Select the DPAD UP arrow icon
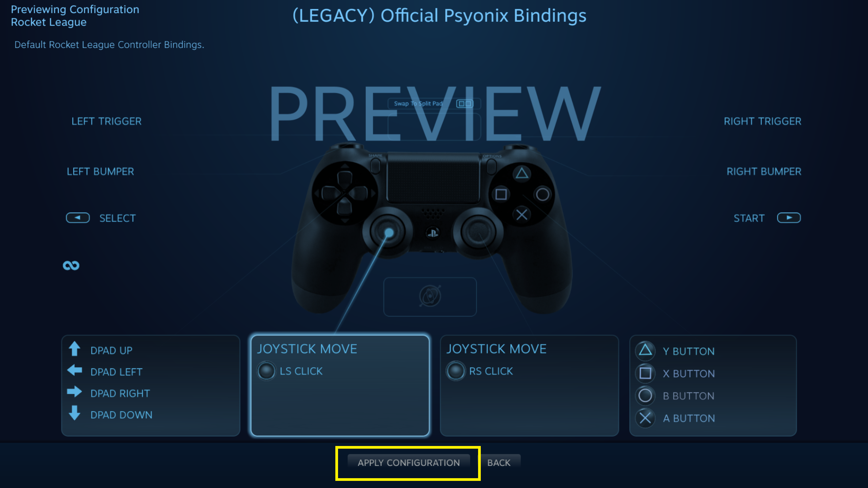Screen dimensions: 868x488 (x=75, y=349)
